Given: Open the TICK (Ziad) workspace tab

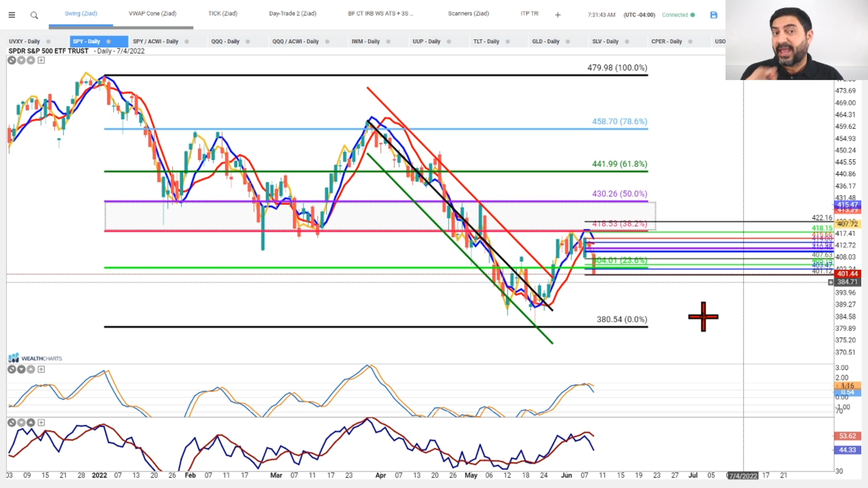Looking at the screenshot, I should [x=223, y=14].
